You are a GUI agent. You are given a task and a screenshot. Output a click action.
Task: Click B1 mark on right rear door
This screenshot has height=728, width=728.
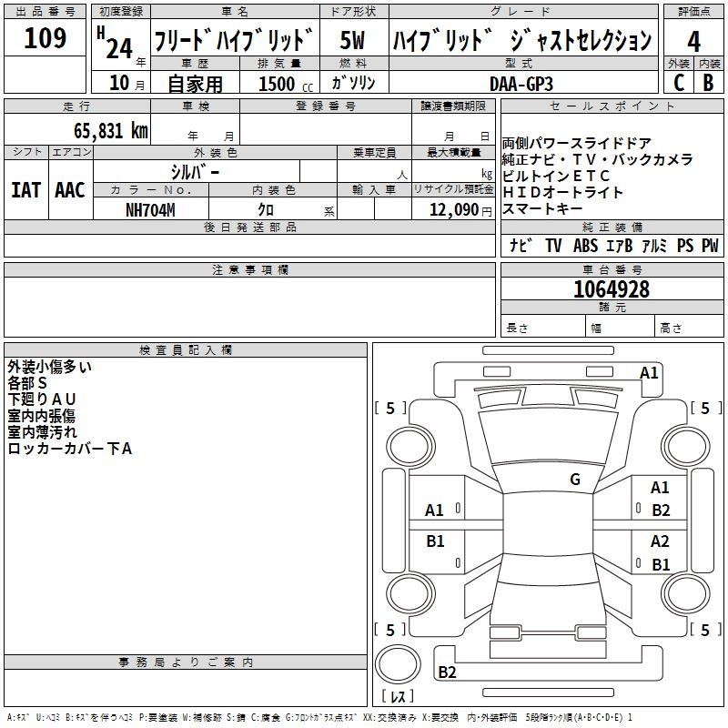(x=661, y=565)
